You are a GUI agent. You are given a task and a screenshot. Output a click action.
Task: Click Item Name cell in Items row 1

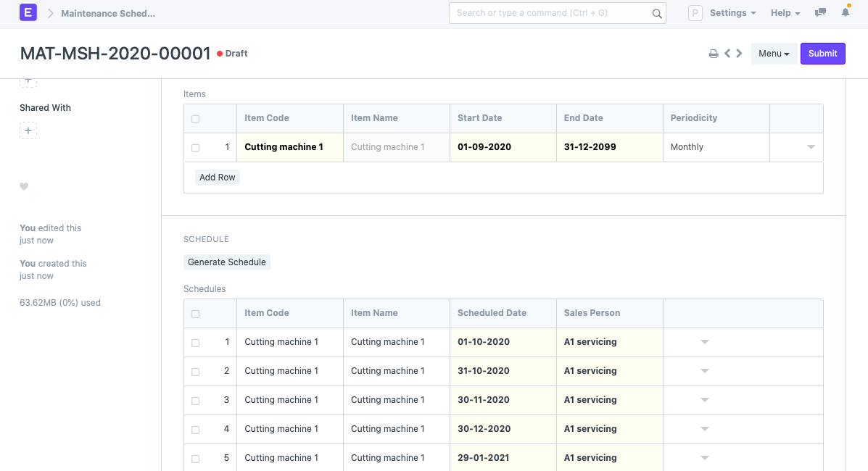pos(397,147)
